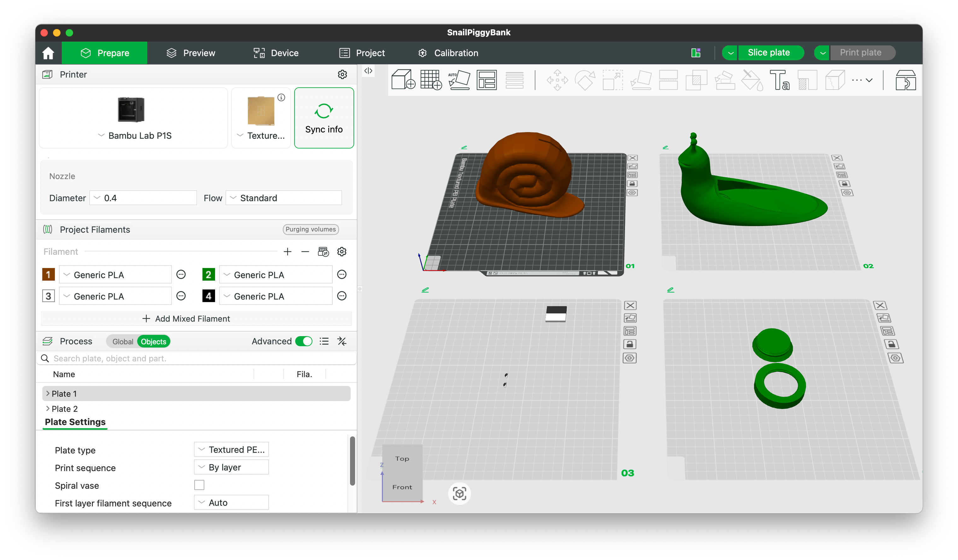Open the Assembly view icon
The height and width of the screenshot is (560, 958).
(x=906, y=80)
